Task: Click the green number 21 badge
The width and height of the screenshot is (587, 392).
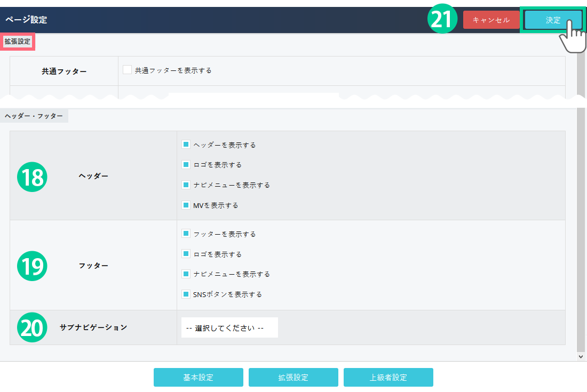Action: [443, 20]
